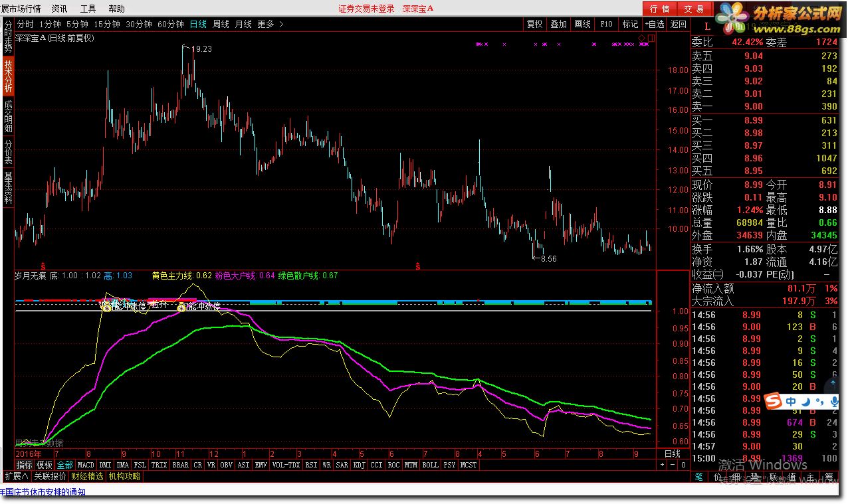Click the minus button beside the indicator tabs
848x504 pixels.
point(672,465)
